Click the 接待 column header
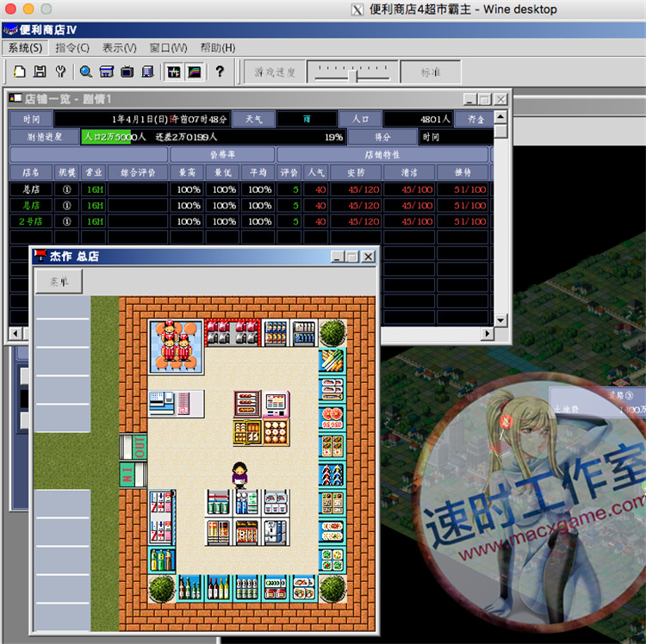 tap(463, 172)
